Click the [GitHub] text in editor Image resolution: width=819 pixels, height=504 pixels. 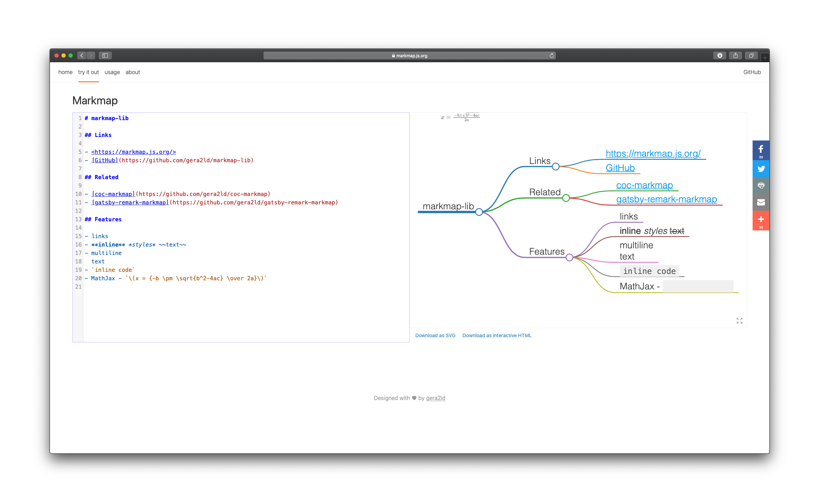(x=105, y=160)
